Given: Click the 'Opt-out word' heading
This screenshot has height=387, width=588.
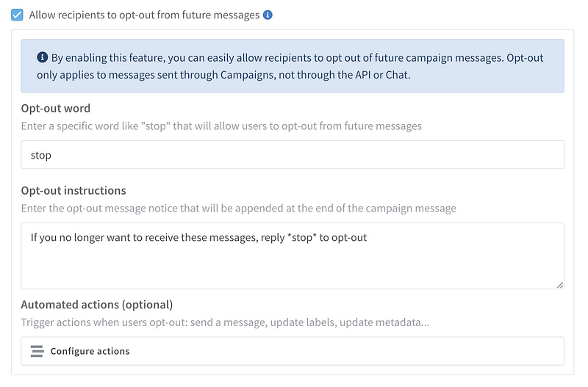Looking at the screenshot, I should (56, 108).
